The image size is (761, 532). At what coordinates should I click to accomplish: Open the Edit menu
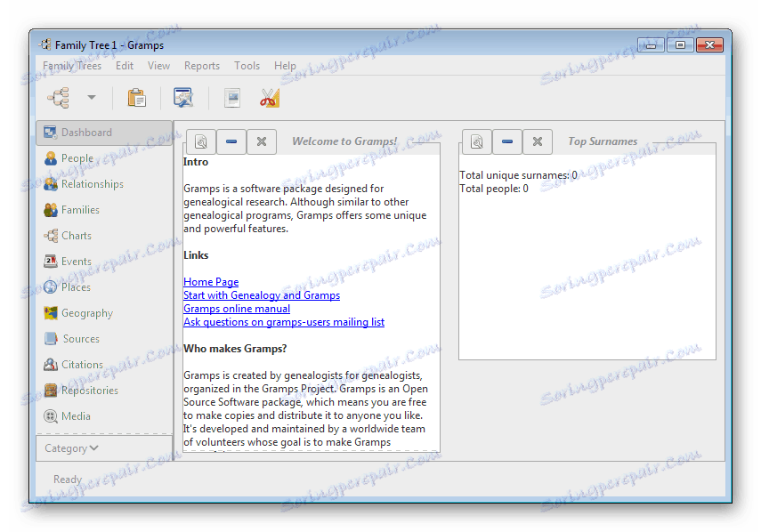point(125,66)
